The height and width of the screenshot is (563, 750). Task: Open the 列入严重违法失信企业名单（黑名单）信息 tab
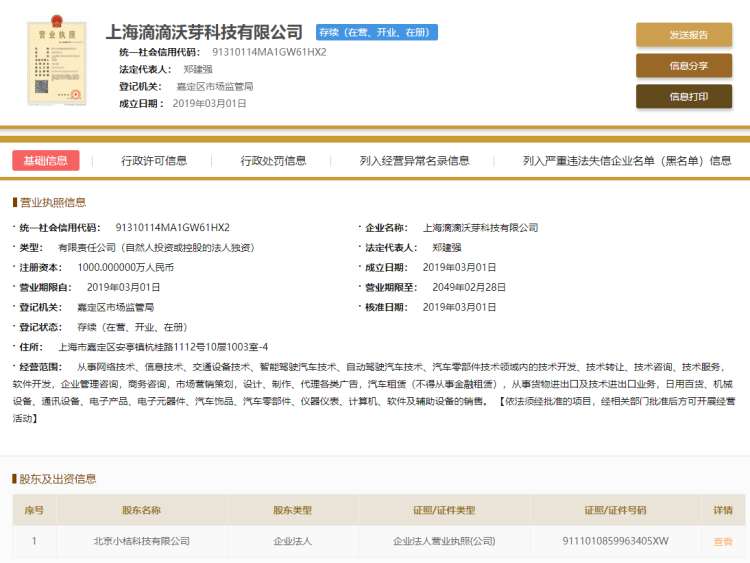point(627,161)
